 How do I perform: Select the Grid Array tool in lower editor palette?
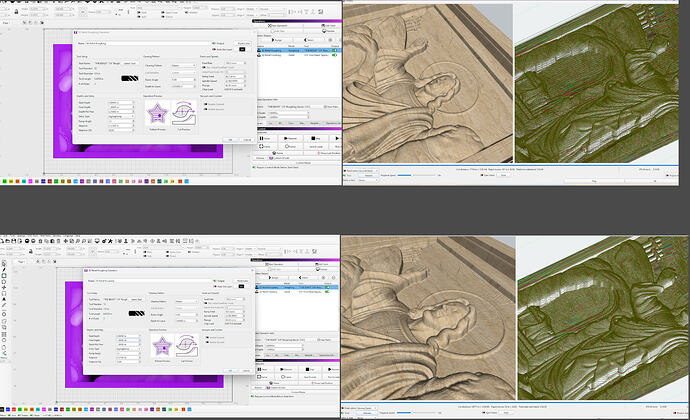[4, 334]
